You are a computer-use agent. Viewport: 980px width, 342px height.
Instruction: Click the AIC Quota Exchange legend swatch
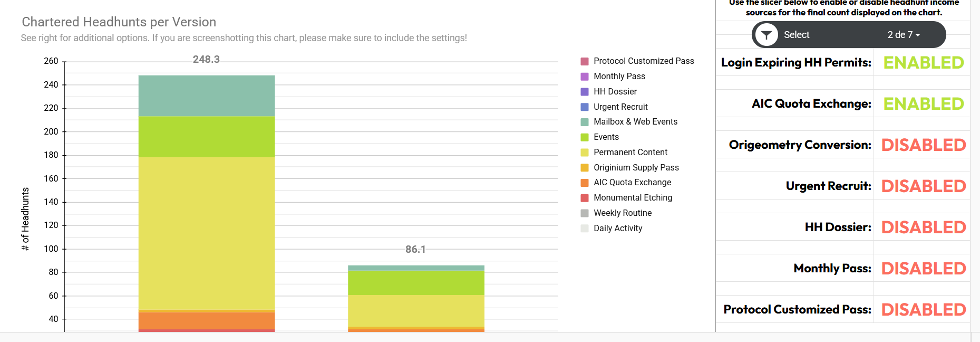[585, 183]
